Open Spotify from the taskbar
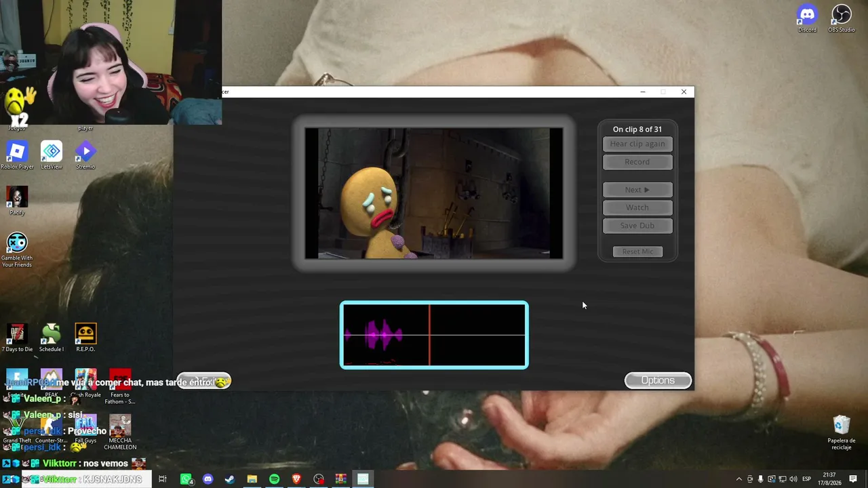The image size is (868, 488). coord(274,479)
